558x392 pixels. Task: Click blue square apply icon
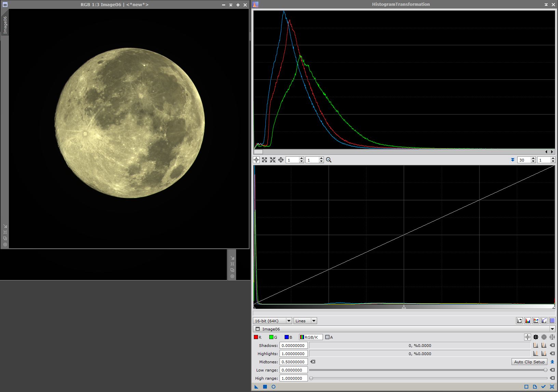tap(265, 387)
